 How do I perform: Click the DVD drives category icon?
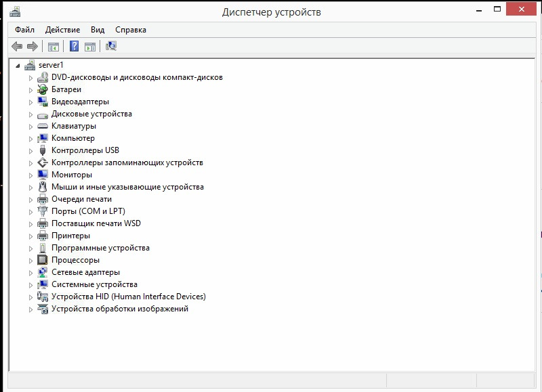coord(43,77)
